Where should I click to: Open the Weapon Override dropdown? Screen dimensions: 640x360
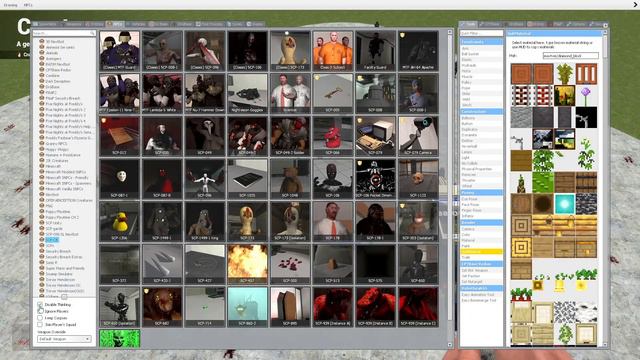64,339
